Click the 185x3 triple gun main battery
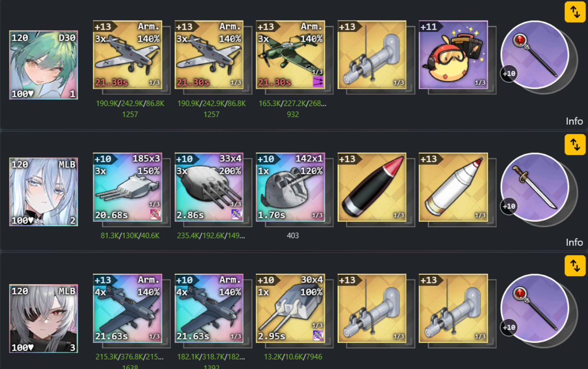 (127, 187)
